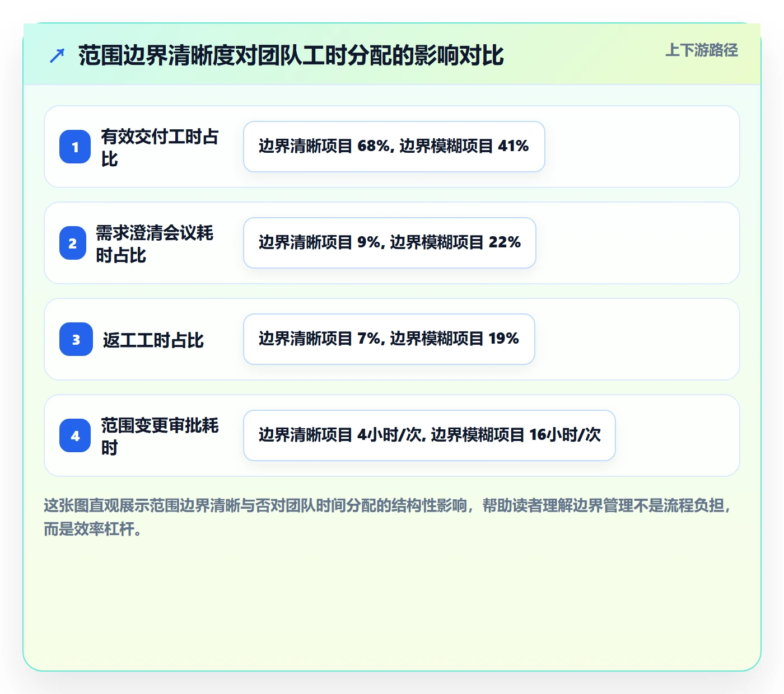Click the value box 边界清晰项目 7%, 边界模糊项目 19%

click(x=389, y=339)
